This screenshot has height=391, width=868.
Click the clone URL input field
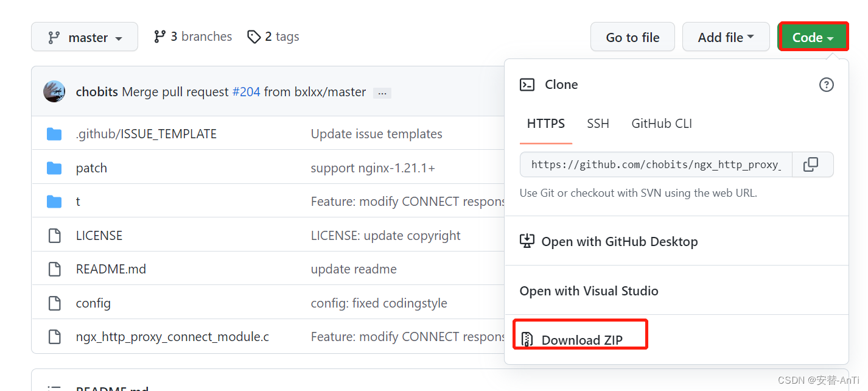coord(656,164)
